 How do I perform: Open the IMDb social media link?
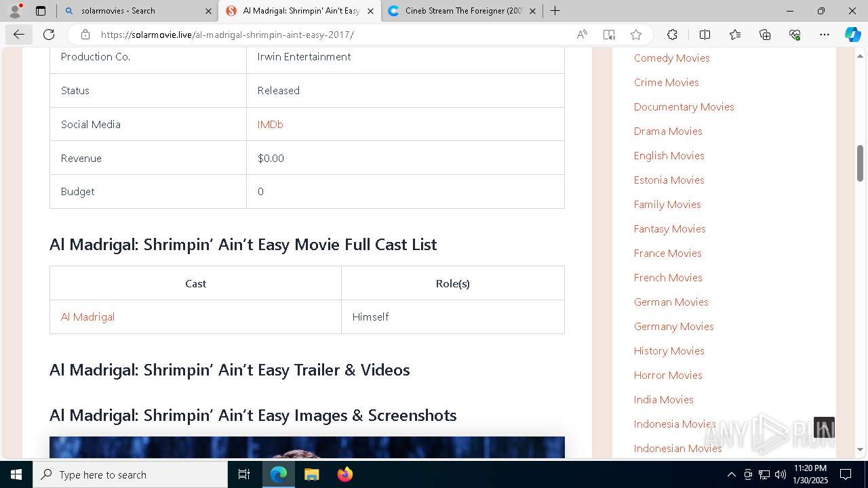coord(270,124)
